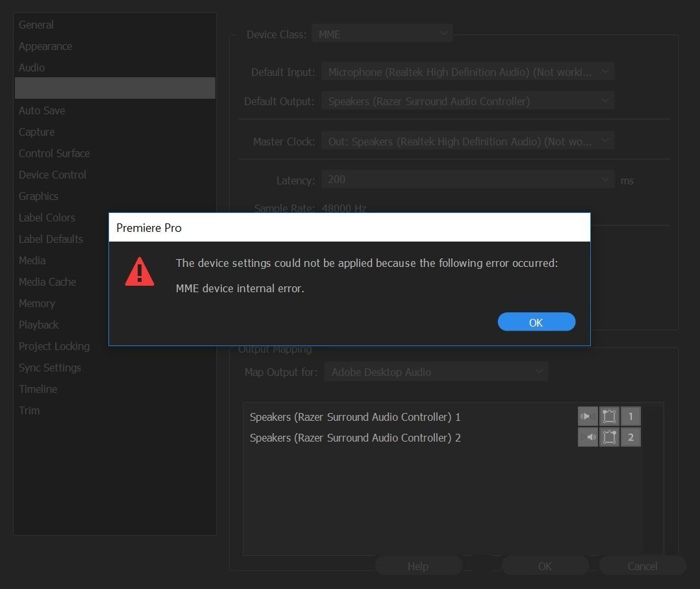Switch to the Timeline preferences category
700x589 pixels.
38,389
